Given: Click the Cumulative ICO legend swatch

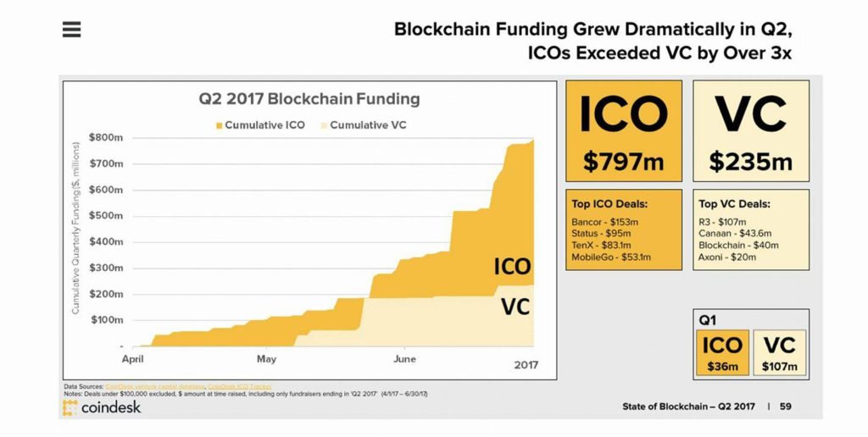Looking at the screenshot, I should (220, 125).
